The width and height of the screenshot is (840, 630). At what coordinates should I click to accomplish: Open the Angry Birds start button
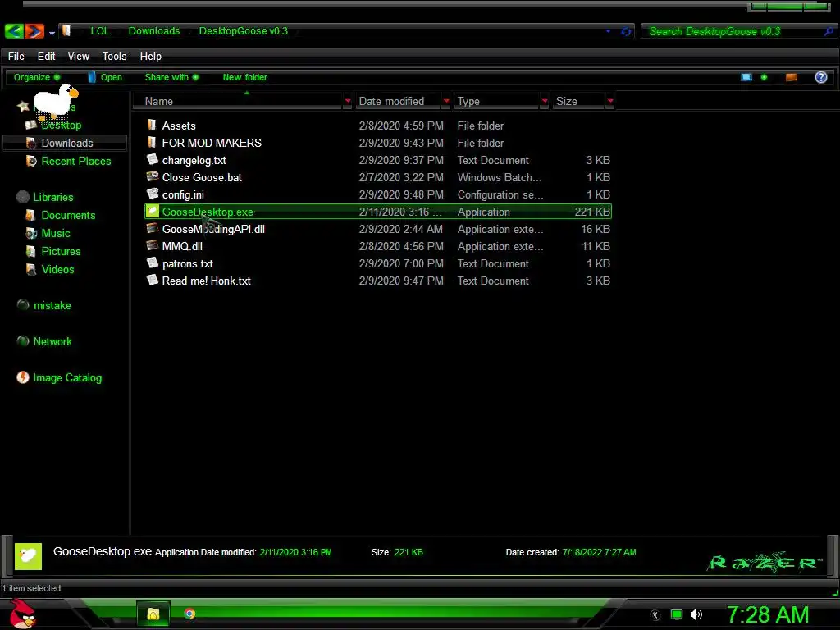click(22, 614)
